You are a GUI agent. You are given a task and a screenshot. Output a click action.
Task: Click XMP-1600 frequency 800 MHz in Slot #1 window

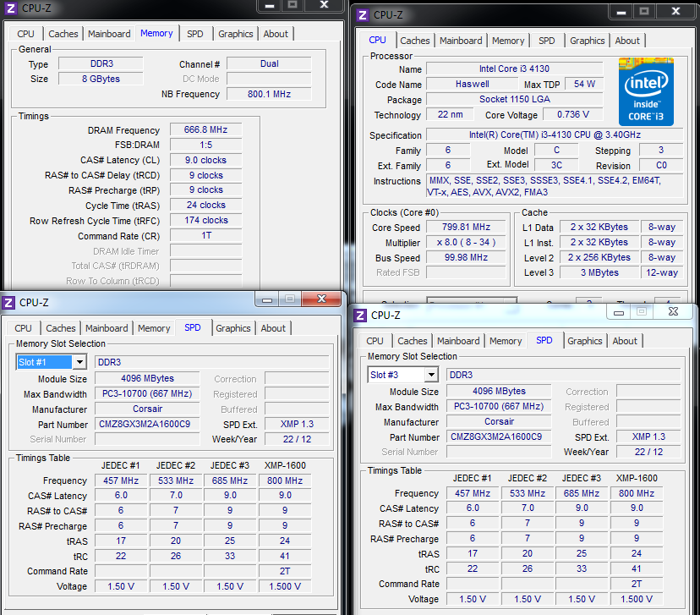click(x=285, y=480)
